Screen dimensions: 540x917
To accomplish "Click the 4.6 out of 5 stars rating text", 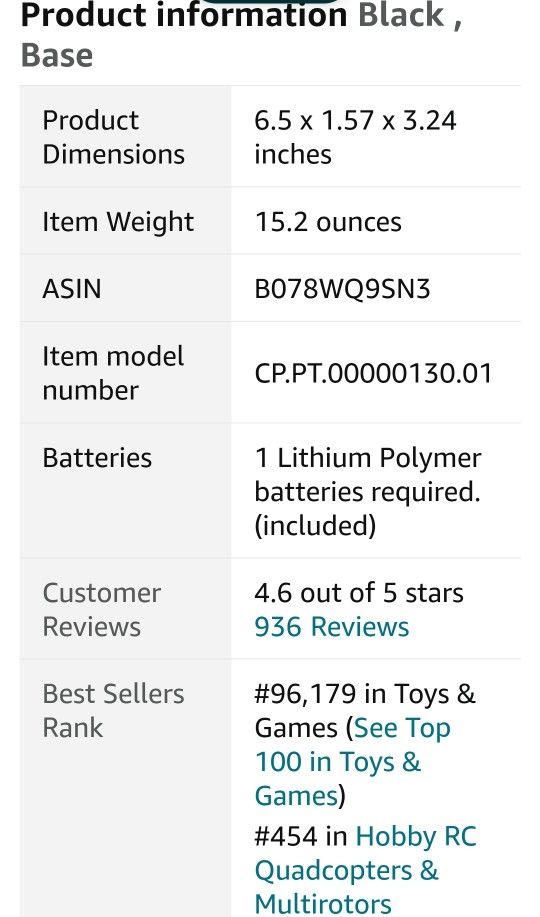I will tap(359, 592).
